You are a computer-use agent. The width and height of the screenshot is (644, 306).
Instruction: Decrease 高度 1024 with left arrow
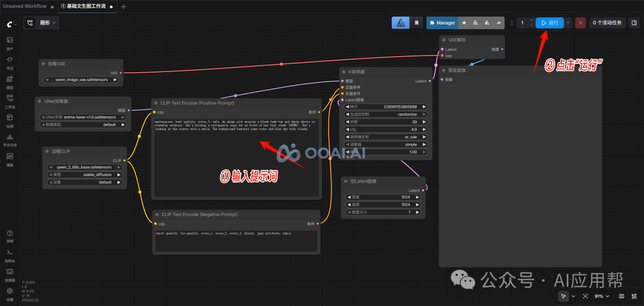[x=348, y=205]
